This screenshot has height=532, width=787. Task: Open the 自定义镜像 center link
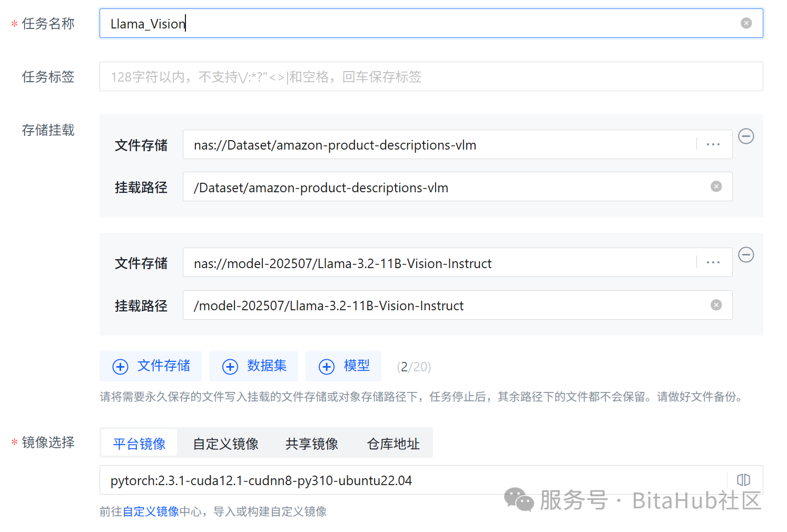[x=151, y=511]
